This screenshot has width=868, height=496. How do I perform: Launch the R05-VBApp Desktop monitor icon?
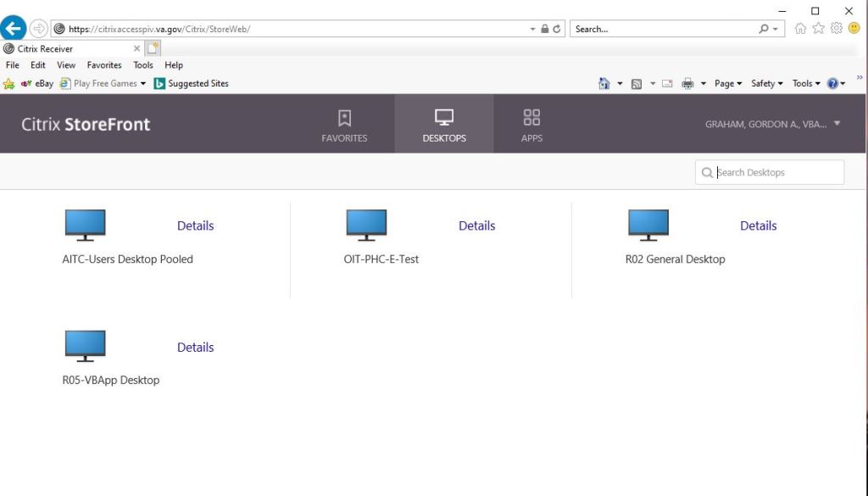pyautogui.click(x=85, y=344)
